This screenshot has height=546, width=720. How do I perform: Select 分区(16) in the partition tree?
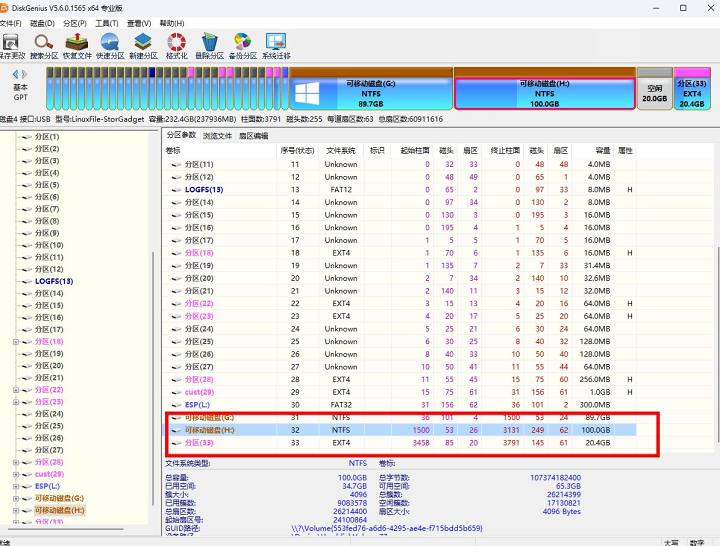tap(49, 318)
